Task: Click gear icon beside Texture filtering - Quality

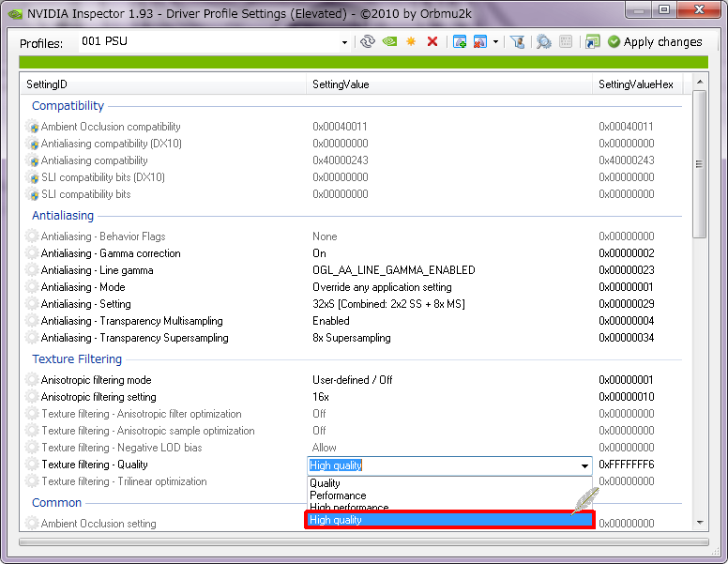Action: coord(32,465)
